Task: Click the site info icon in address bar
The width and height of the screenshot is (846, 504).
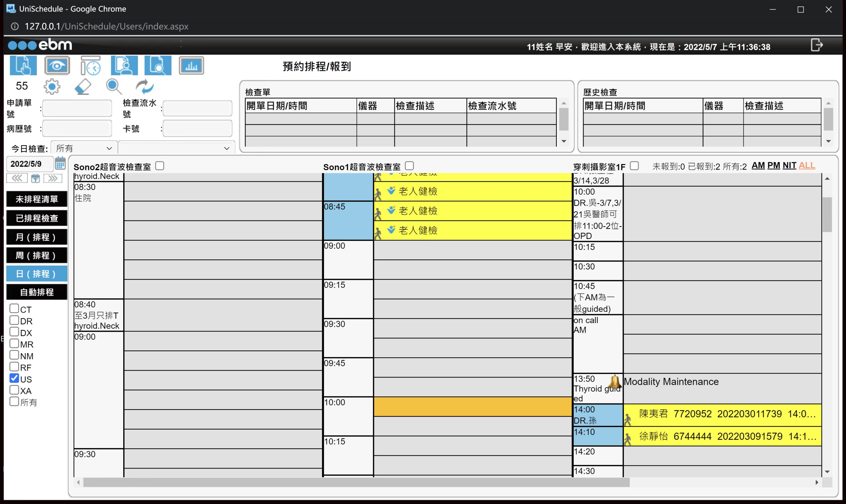Action: pyautogui.click(x=15, y=26)
